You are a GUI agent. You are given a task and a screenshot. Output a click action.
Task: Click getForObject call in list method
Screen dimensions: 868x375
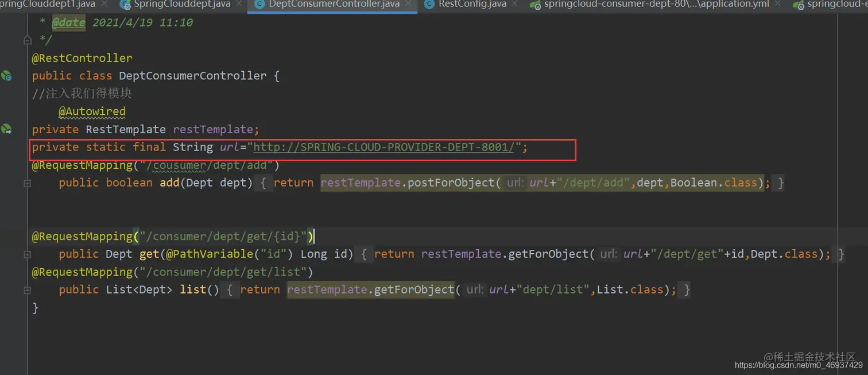(414, 289)
